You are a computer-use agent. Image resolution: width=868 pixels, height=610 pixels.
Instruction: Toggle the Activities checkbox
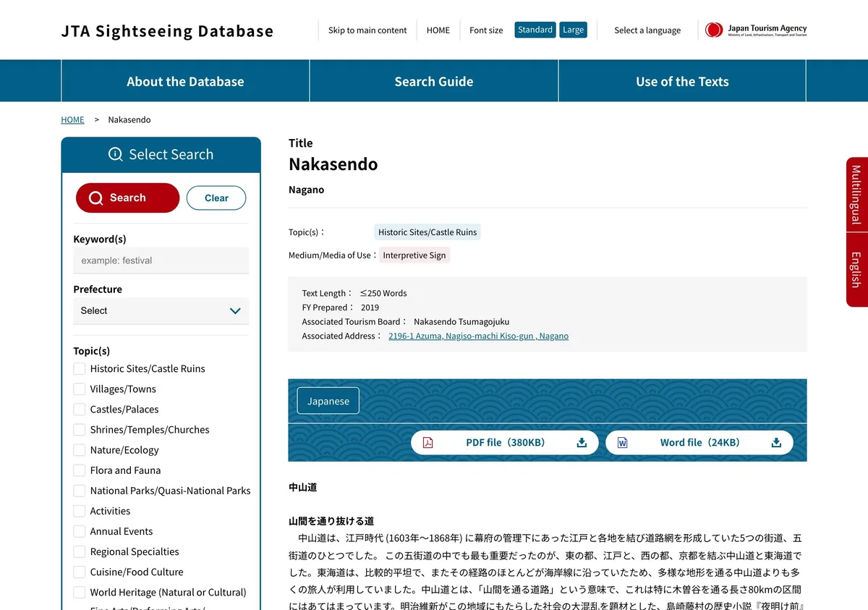80,511
